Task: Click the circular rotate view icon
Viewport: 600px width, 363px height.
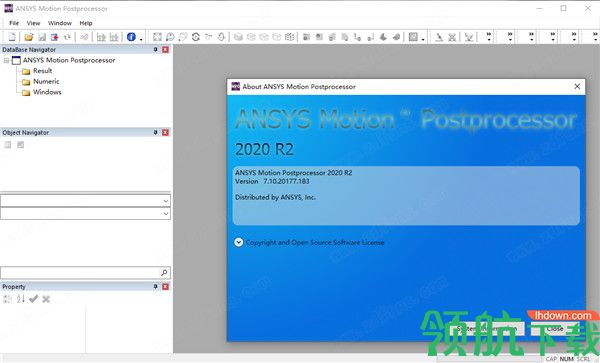Action: (196, 37)
